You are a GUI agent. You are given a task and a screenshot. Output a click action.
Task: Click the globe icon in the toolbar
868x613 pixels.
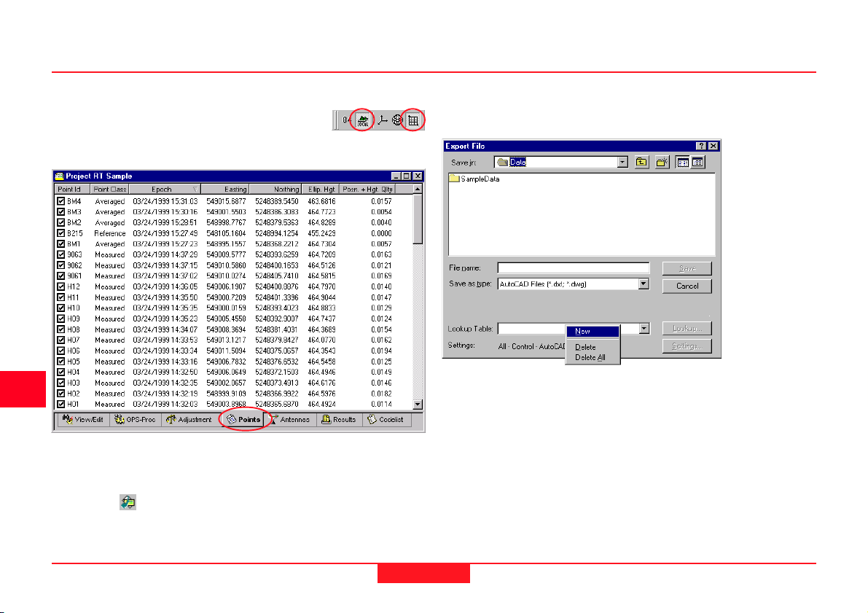(398, 120)
